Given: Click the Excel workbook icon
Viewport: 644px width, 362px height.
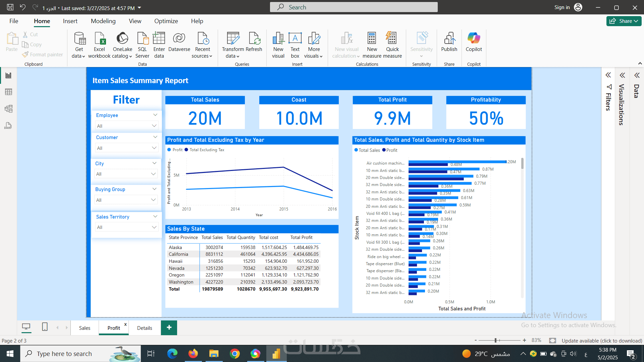Looking at the screenshot, I should point(100,39).
